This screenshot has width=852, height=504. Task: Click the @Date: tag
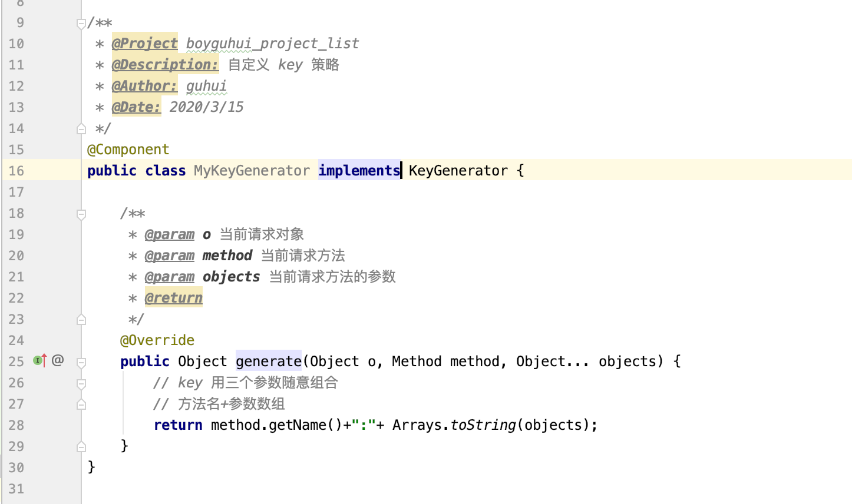tap(137, 107)
